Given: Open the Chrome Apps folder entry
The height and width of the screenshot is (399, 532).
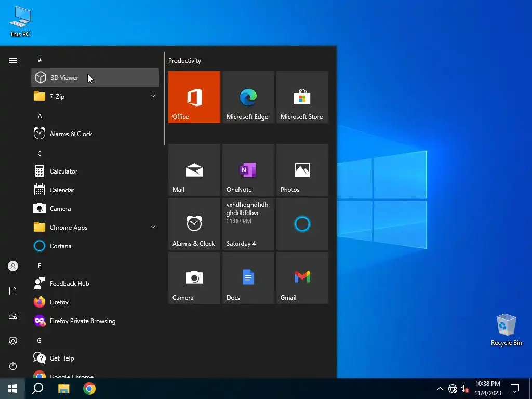Looking at the screenshot, I should 95,227.
